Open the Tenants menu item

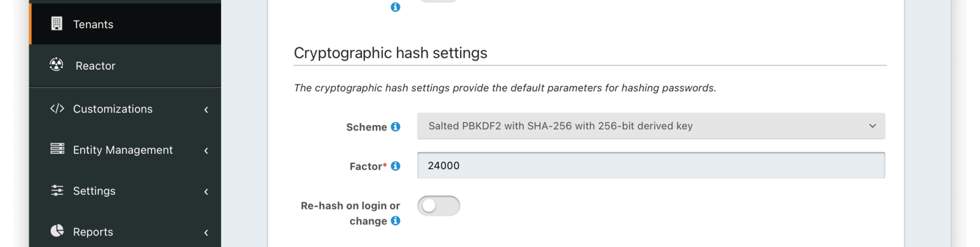coord(93,25)
